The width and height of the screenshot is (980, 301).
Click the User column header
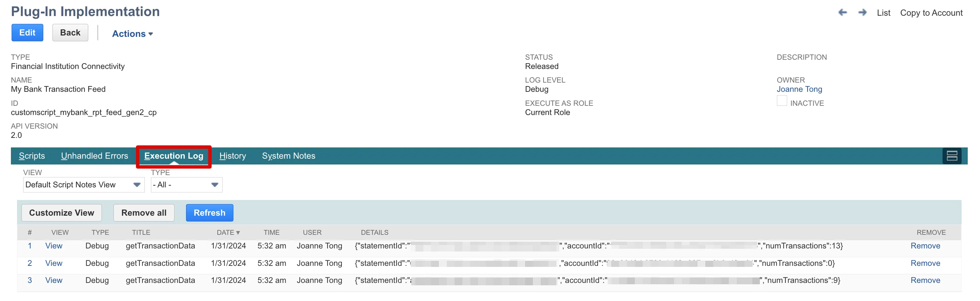point(312,232)
